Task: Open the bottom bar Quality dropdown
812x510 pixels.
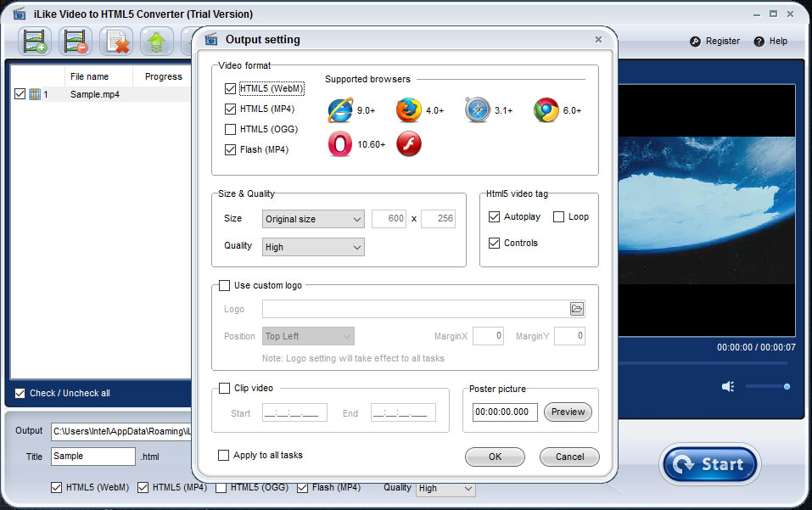Action: click(445, 489)
